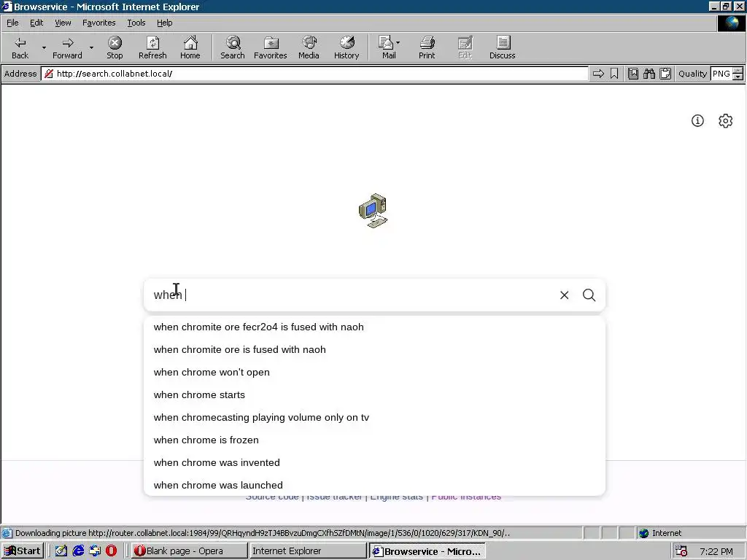Click the clipboard paste icon
The height and width of the screenshot is (560, 747).
click(665, 74)
